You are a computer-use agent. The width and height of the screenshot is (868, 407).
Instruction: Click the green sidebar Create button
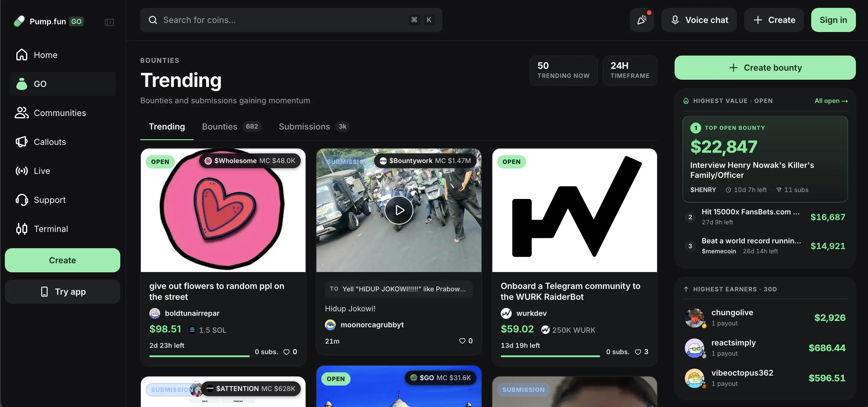62,260
